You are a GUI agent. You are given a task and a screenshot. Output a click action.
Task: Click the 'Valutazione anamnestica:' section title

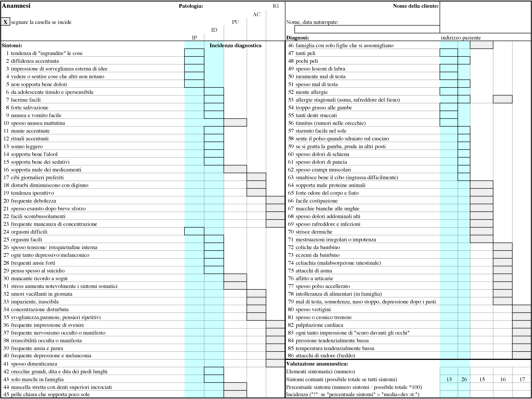point(317,364)
